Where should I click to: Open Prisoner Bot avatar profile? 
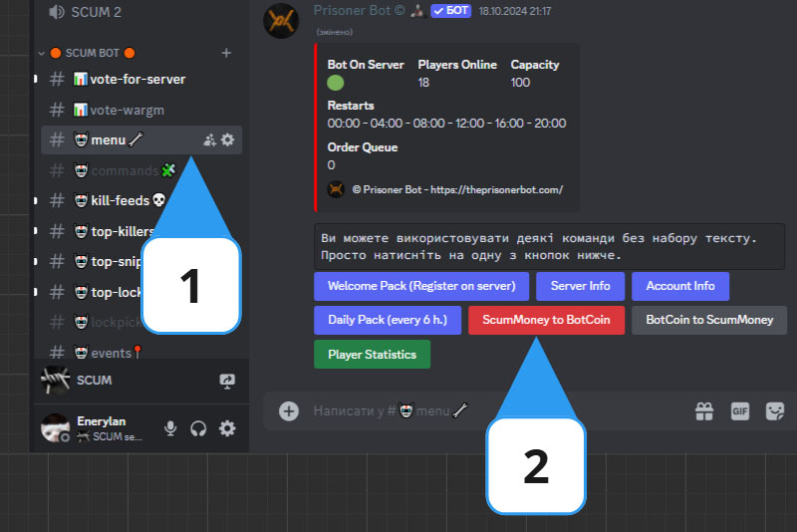(281, 21)
